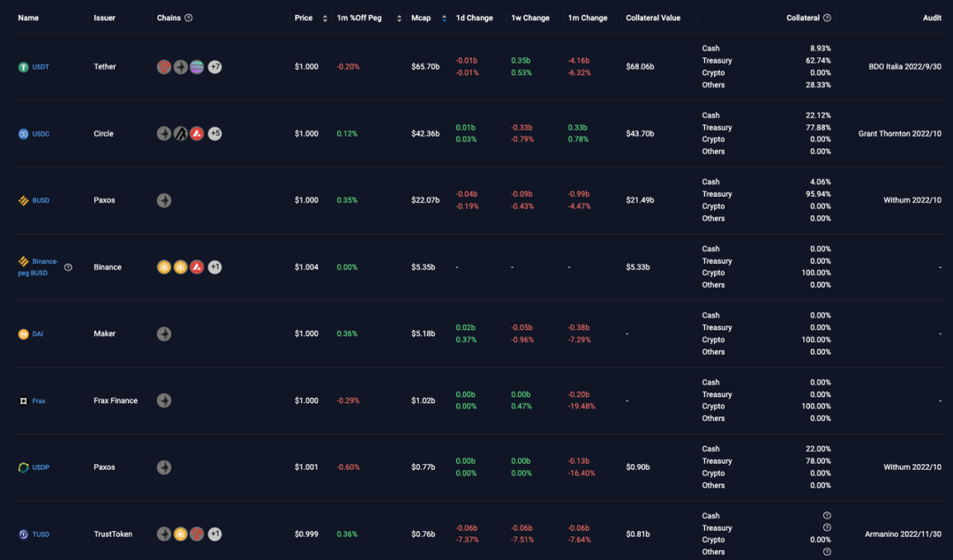
Task: Click the help icon next to Chains header
Action: (189, 18)
